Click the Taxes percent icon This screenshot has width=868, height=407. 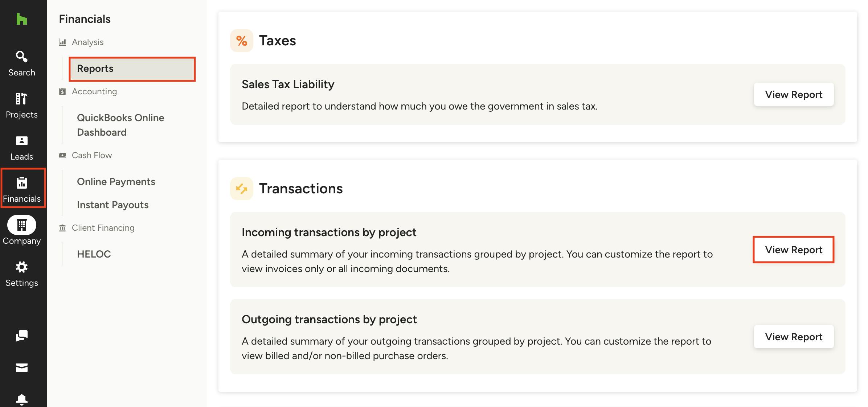point(241,41)
